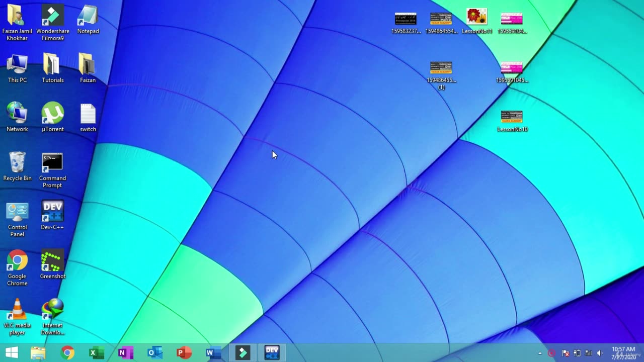Select the Network desktop icon
The image size is (644, 362).
[x=17, y=118]
